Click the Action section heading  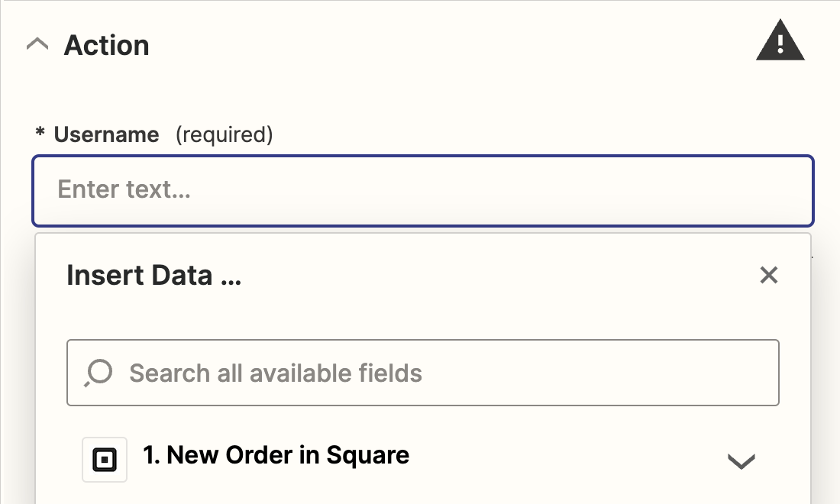click(107, 45)
